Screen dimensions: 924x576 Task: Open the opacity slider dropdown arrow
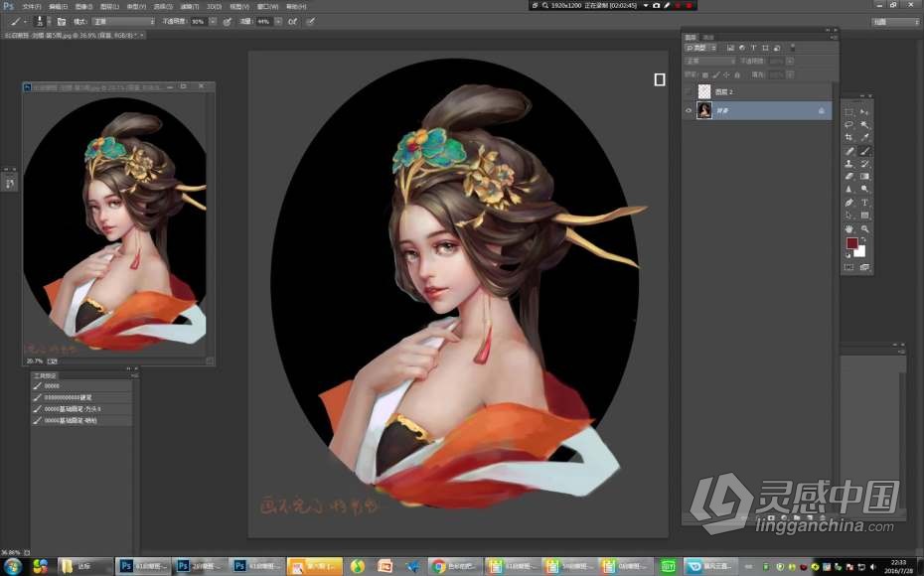tap(213, 21)
